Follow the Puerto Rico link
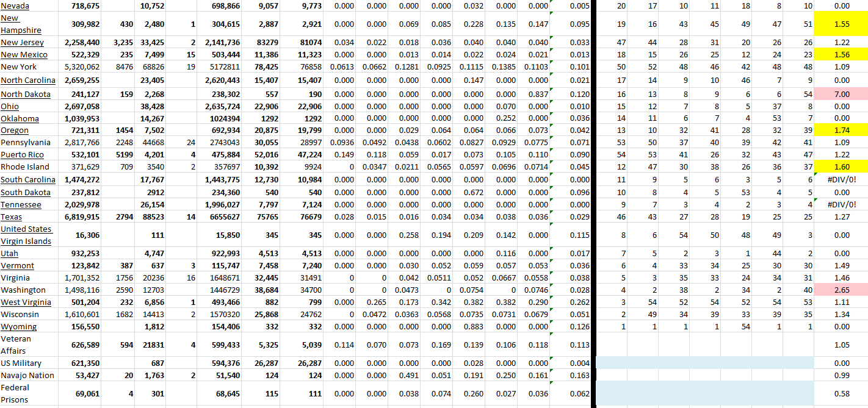The height and width of the screenshot is (408, 868). [22, 155]
